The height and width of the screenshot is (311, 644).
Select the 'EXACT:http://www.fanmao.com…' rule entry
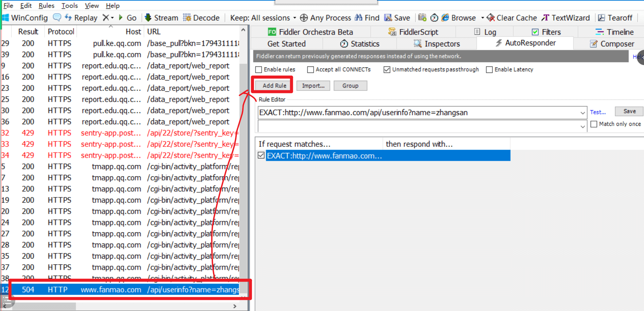[x=388, y=156]
